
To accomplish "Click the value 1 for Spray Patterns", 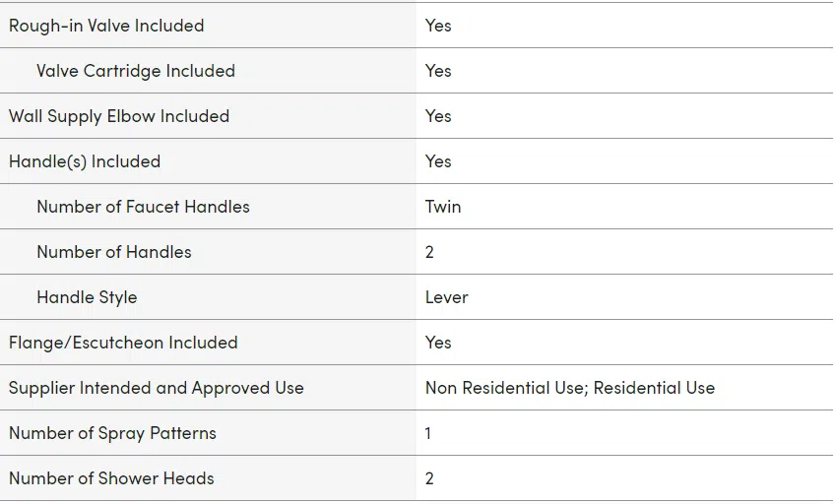I will [x=428, y=433].
